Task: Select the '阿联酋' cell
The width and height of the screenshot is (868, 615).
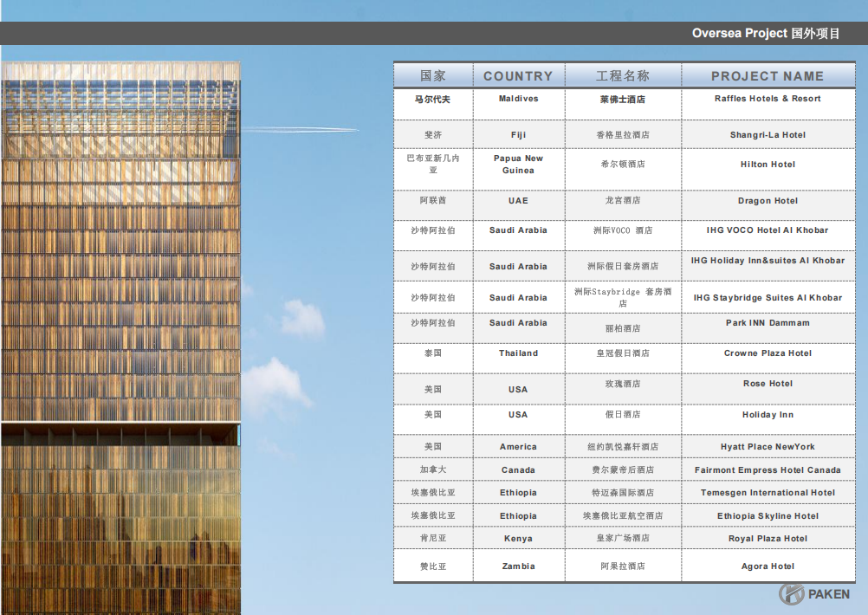Action: [433, 204]
